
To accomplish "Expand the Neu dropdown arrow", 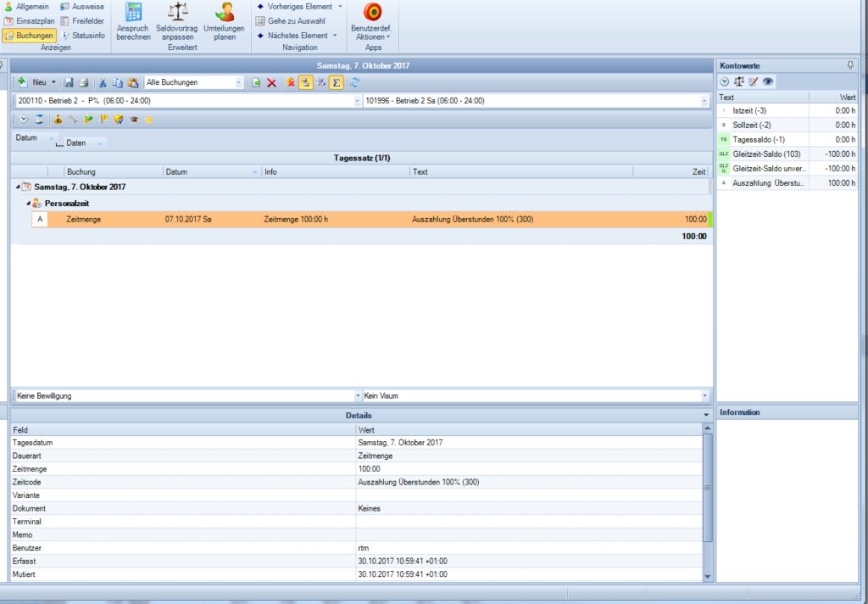I will (x=53, y=82).
